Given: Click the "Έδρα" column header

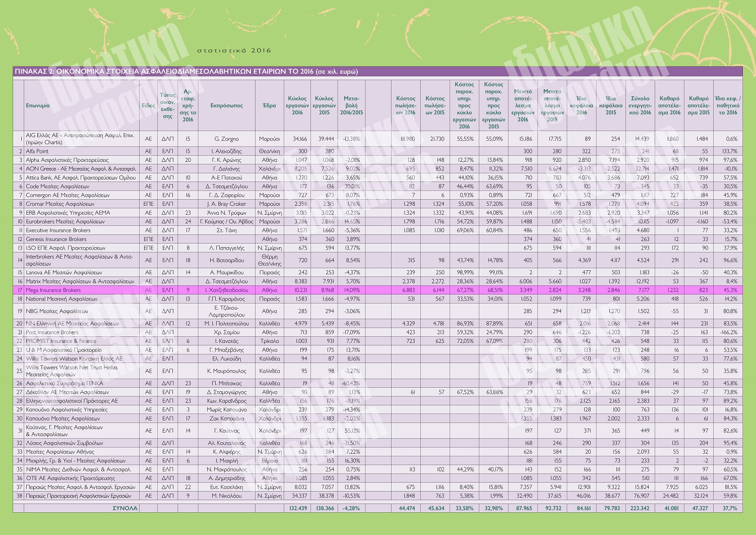Looking at the screenshot, I should click(269, 106).
